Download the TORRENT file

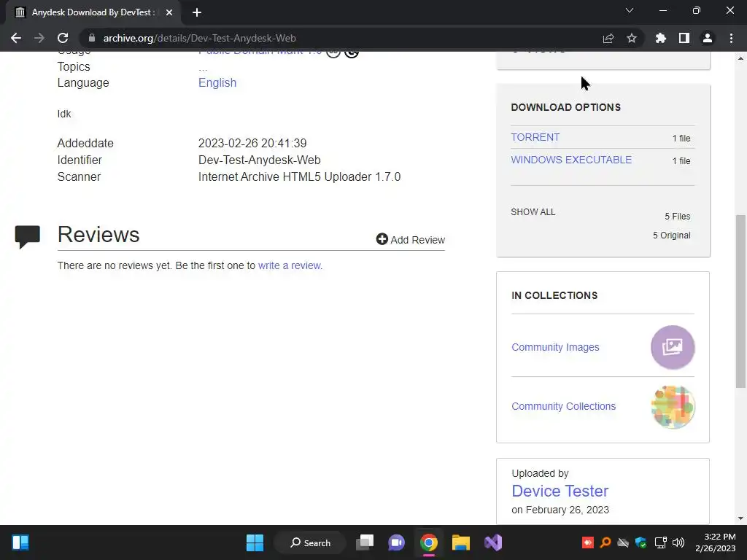coord(535,137)
